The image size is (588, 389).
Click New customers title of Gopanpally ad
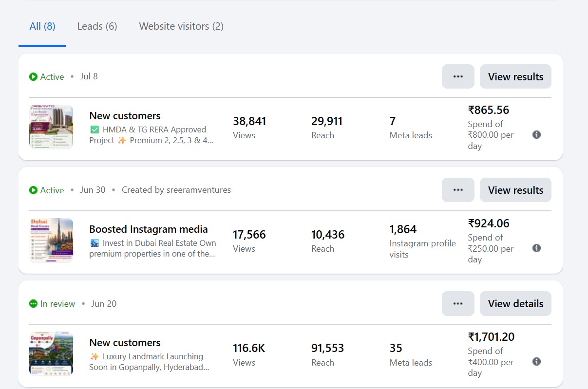coord(125,343)
